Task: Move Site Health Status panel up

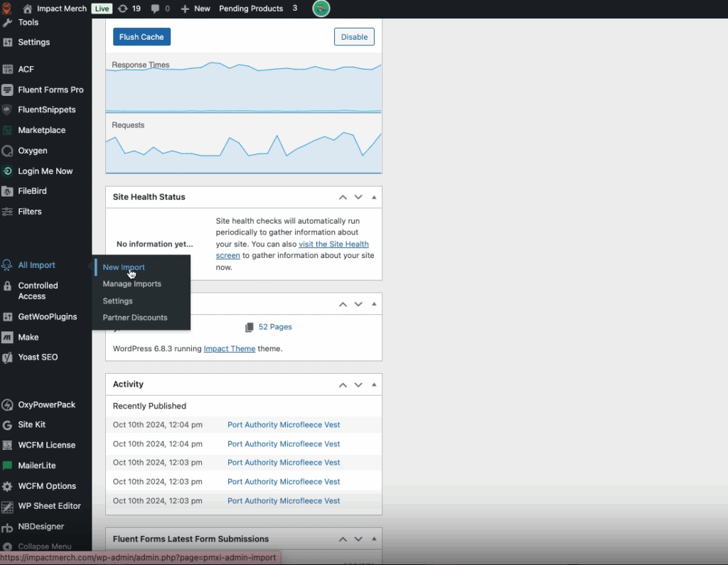Action: coord(343,197)
